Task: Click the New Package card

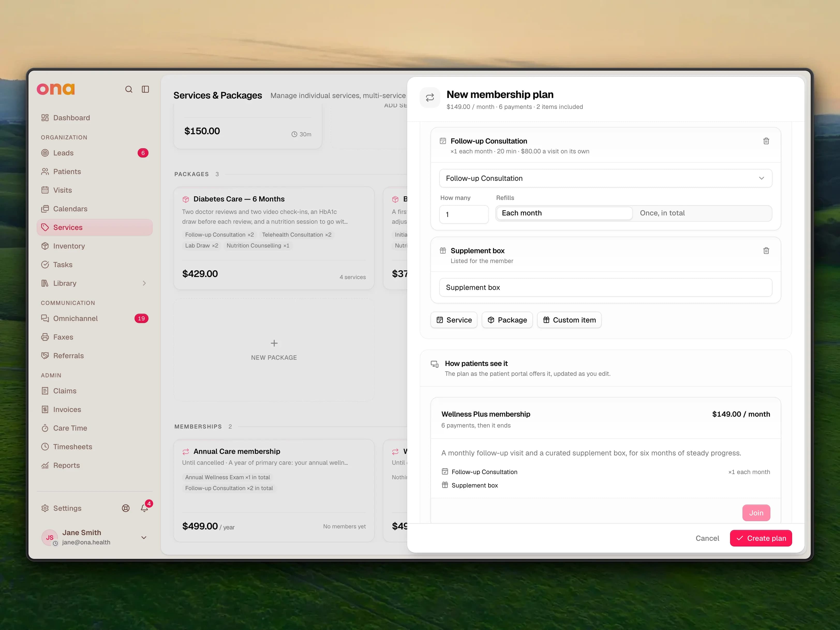Action: [x=274, y=350]
